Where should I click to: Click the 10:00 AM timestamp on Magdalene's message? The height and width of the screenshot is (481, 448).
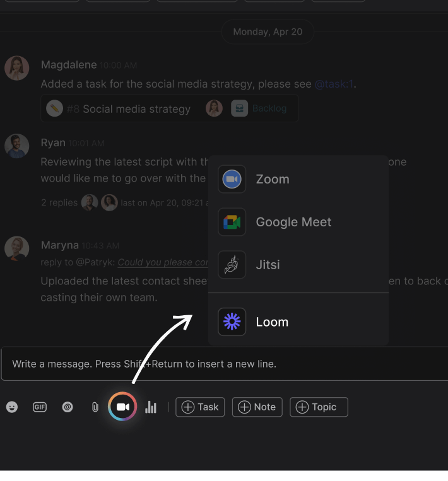click(x=119, y=66)
